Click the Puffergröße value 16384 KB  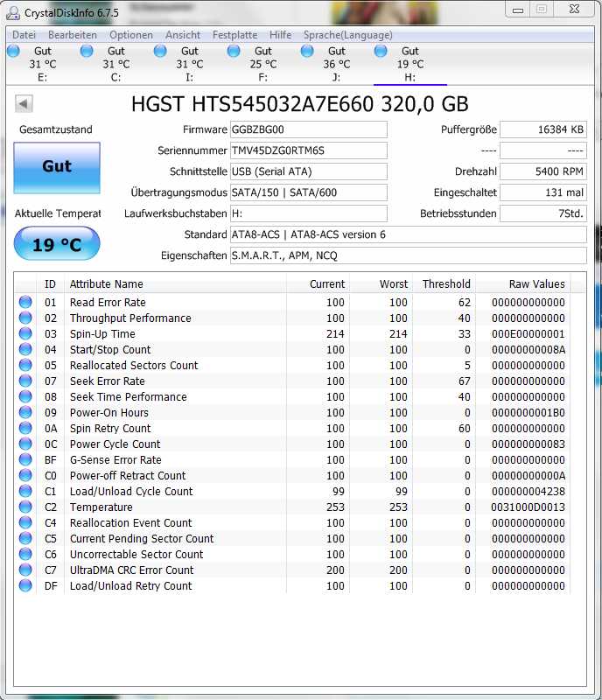click(543, 129)
